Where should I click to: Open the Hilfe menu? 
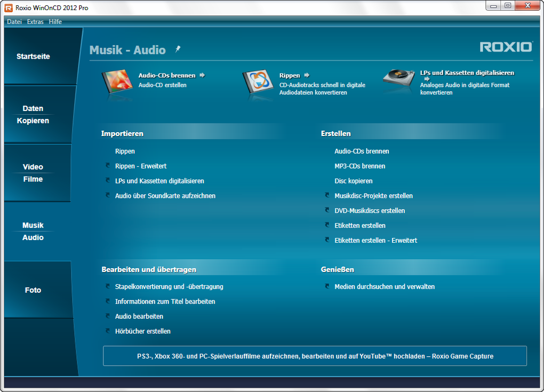pos(55,21)
